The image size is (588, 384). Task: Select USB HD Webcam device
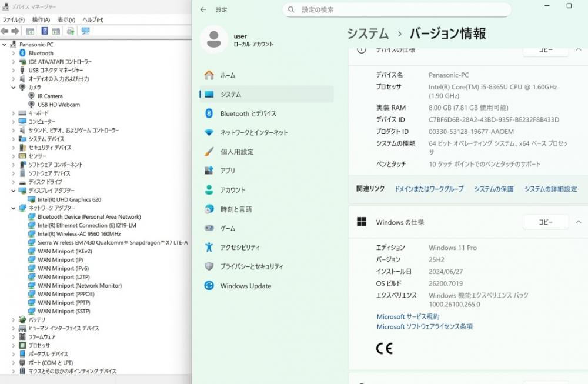(58, 105)
